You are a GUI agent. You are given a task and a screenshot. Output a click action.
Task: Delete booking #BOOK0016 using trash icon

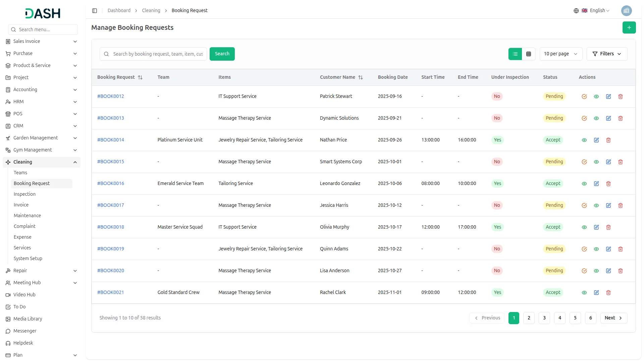(x=608, y=184)
